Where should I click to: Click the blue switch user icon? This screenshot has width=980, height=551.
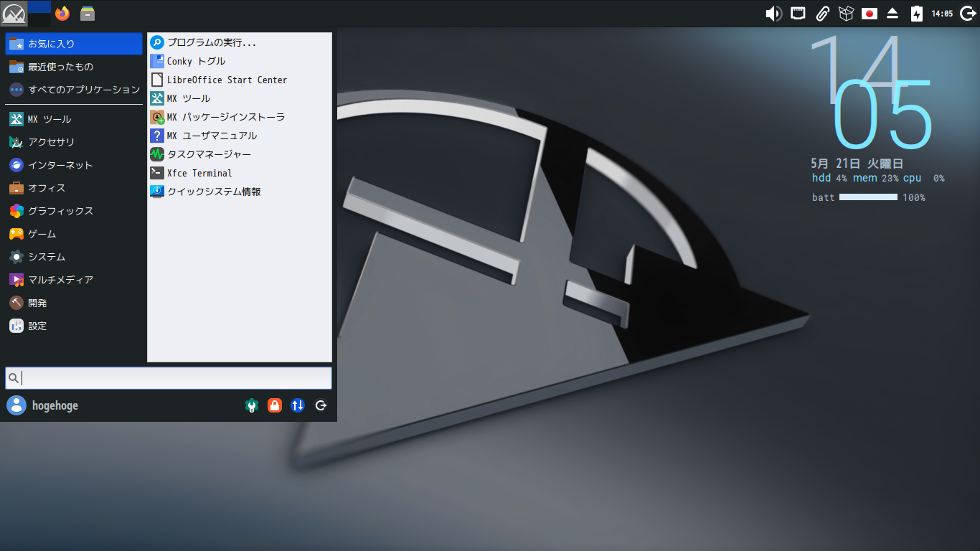(298, 405)
